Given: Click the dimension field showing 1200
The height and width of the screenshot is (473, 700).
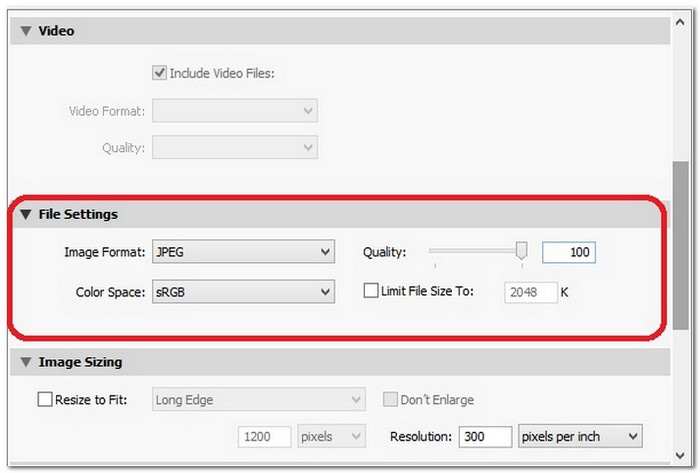Looking at the screenshot, I should point(264,437).
